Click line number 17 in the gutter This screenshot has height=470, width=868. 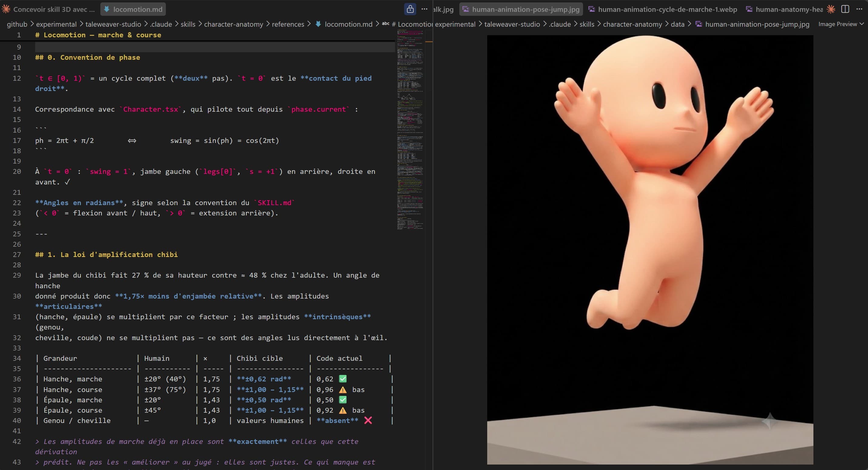17,140
